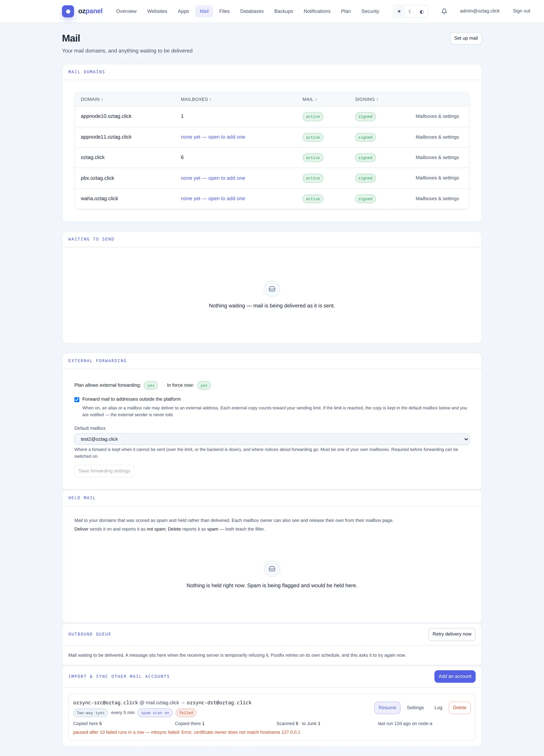This screenshot has height=756, width=544.
Task: Click the signed badge for waha.oztag.click
Action: point(365,199)
